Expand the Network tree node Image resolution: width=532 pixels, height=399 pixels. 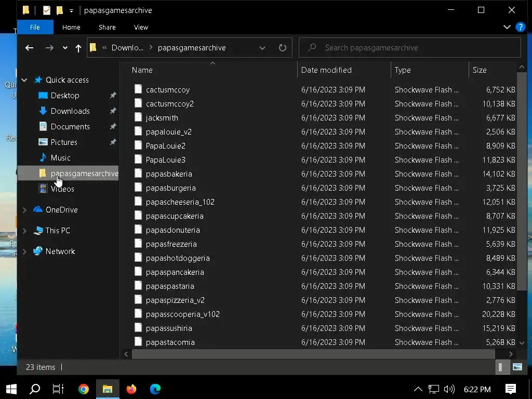24,251
